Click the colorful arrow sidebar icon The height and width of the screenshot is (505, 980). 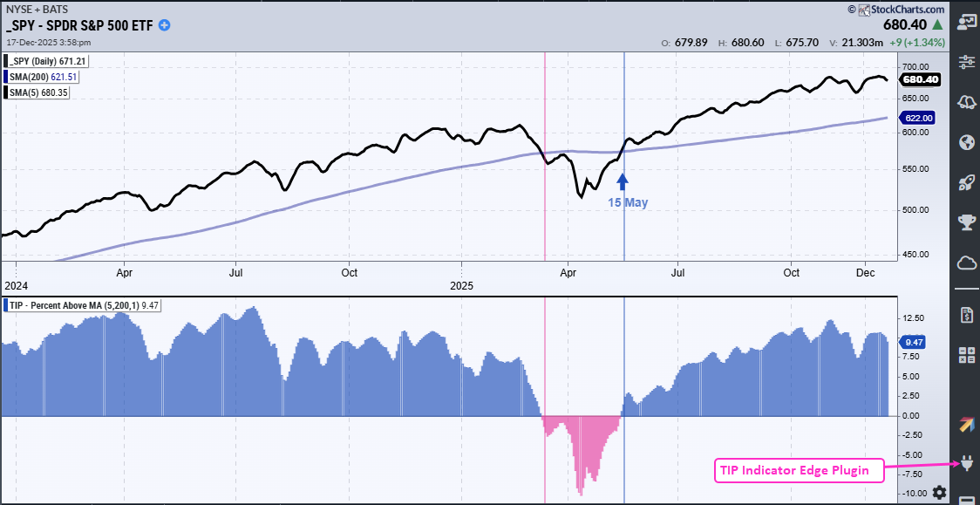966,424
